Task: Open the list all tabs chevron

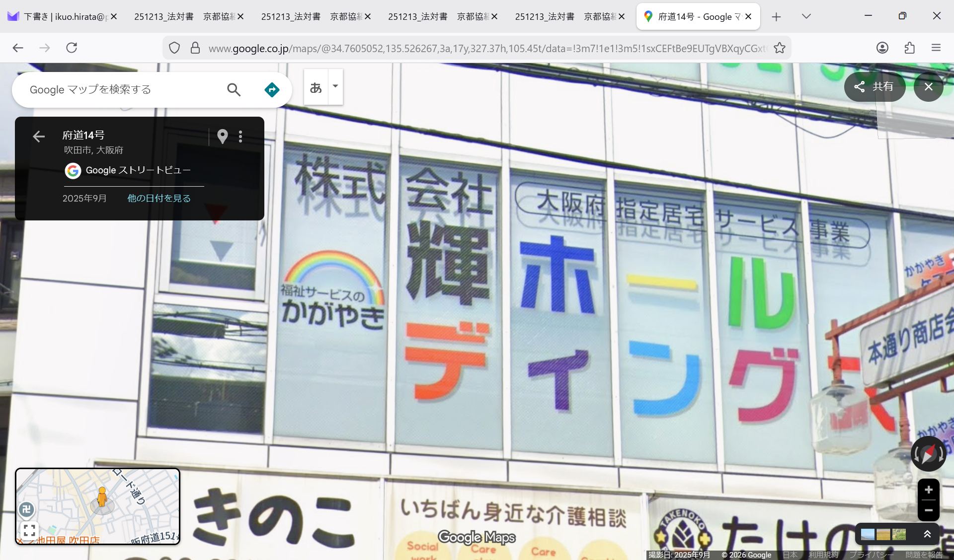Action: [806, 16]
